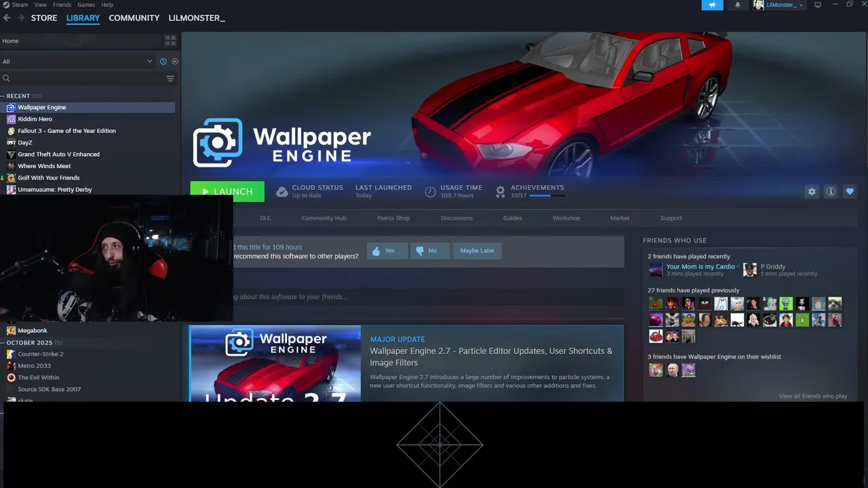868x488 pixels.
Task: Expand the All library filter dropdown
Action: pyautogui.click(x=77, y=61)
